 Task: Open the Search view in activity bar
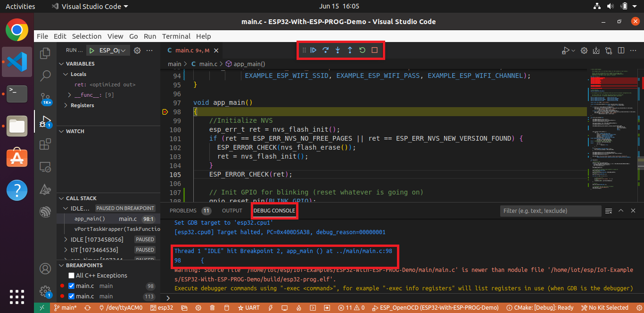click(x=45, y=75)
